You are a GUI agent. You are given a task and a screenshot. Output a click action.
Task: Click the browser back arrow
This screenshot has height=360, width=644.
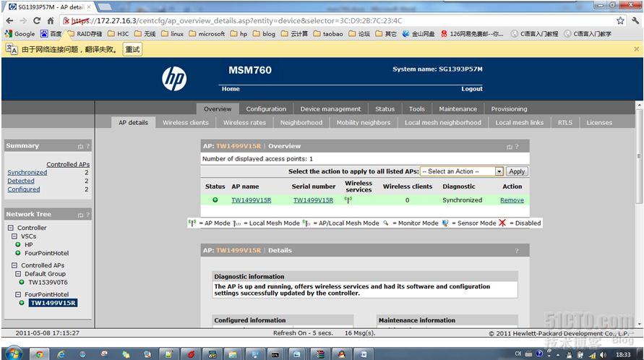pyautogui.click(x=9, y=20)
